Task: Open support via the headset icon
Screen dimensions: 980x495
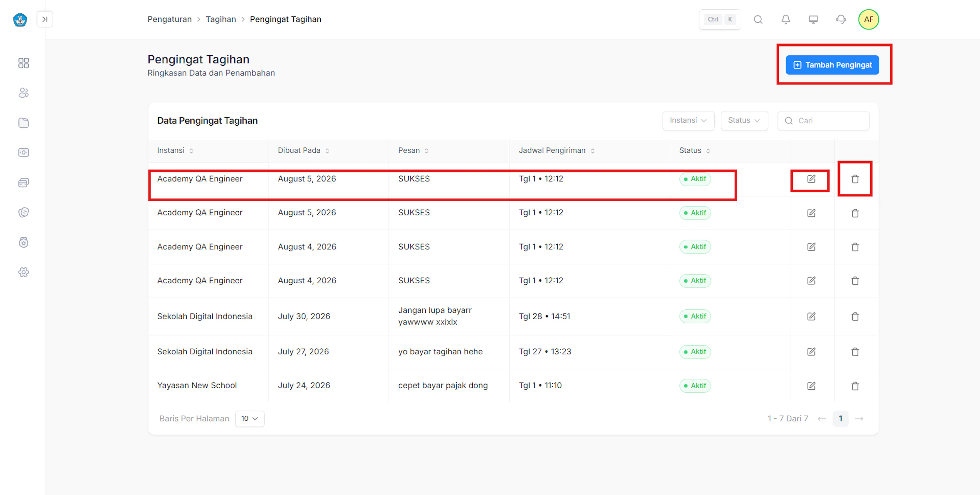Action: click(841, 19)
